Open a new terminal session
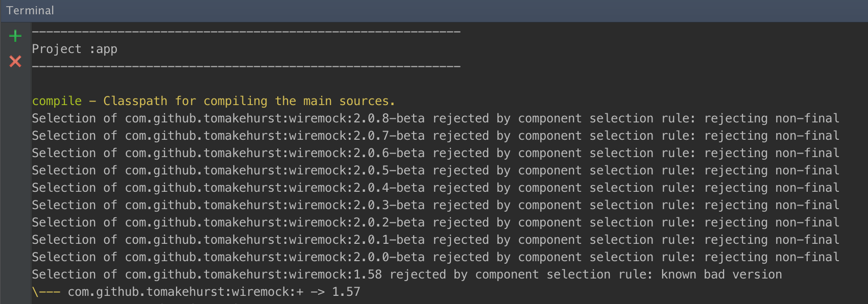This screenshot has width=868, height=304. pos(15,36)
